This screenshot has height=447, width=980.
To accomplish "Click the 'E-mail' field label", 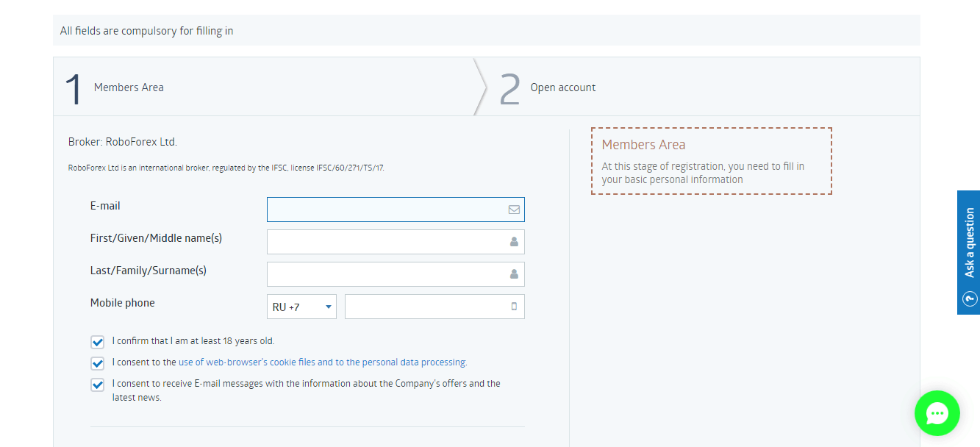I will [105, 206].
